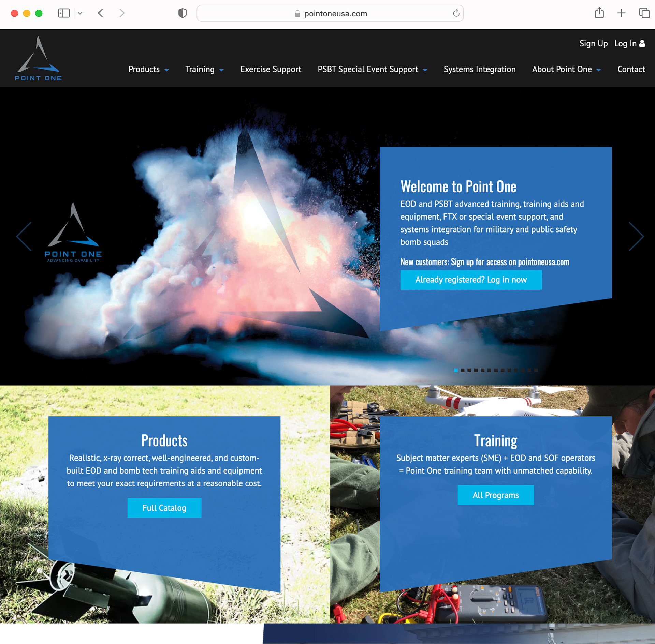Click the Full Catalog button
Screen dimensions: 655x644
point(164,508)
